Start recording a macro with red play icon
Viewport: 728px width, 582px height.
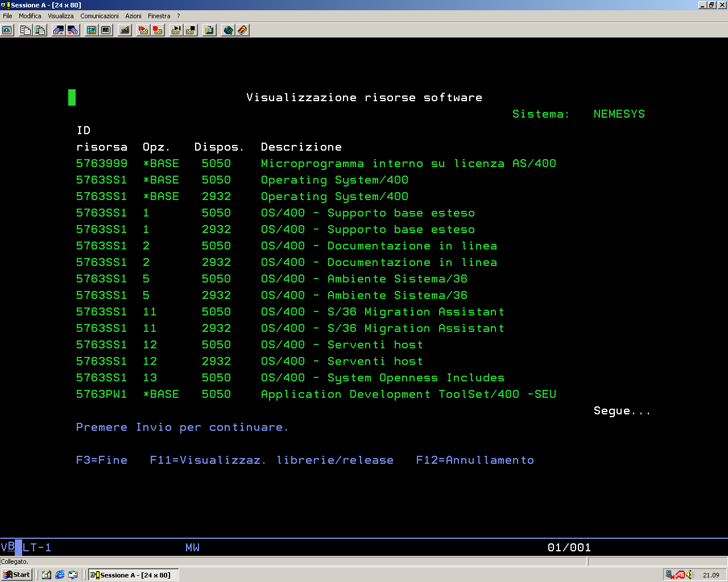[x=143, y=30]
